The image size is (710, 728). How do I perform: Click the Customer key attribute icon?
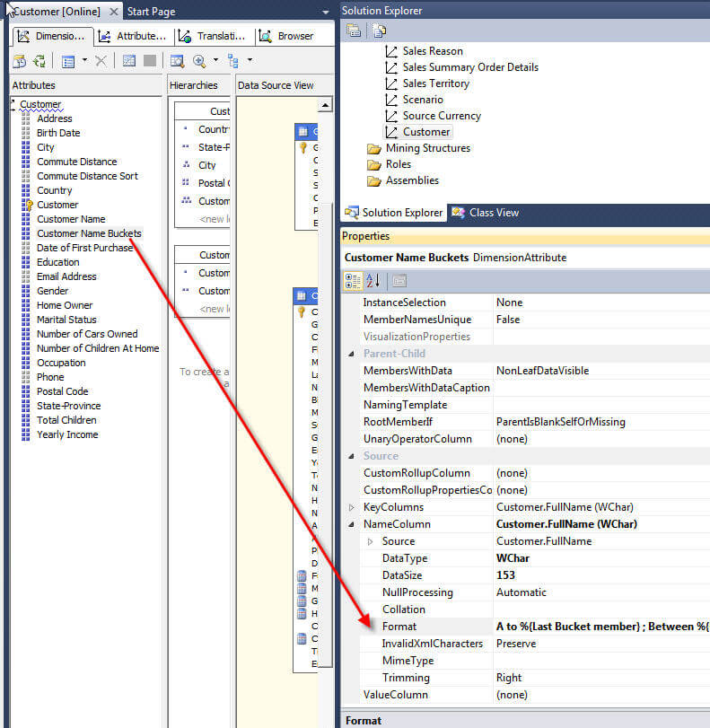[27, 205]
